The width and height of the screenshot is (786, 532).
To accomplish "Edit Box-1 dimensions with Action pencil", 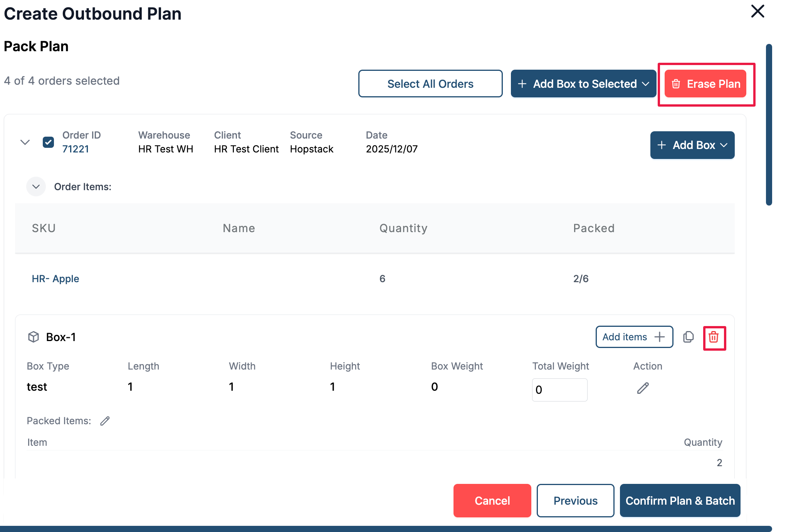I will (x=643, y=388).
